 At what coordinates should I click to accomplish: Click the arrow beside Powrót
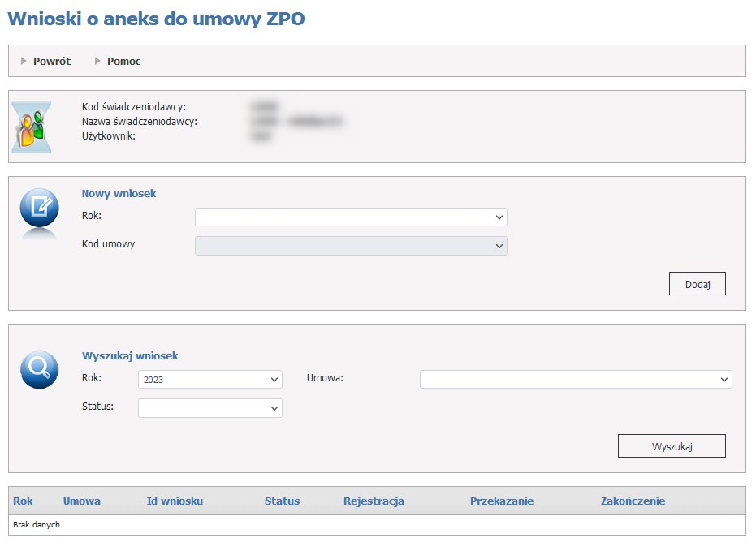point(24,61)
